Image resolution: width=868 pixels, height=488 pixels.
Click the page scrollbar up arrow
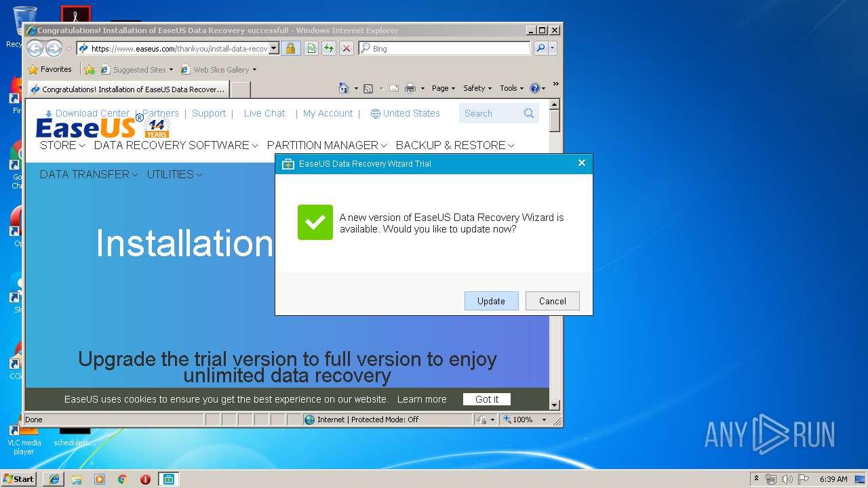pos(554,104)
